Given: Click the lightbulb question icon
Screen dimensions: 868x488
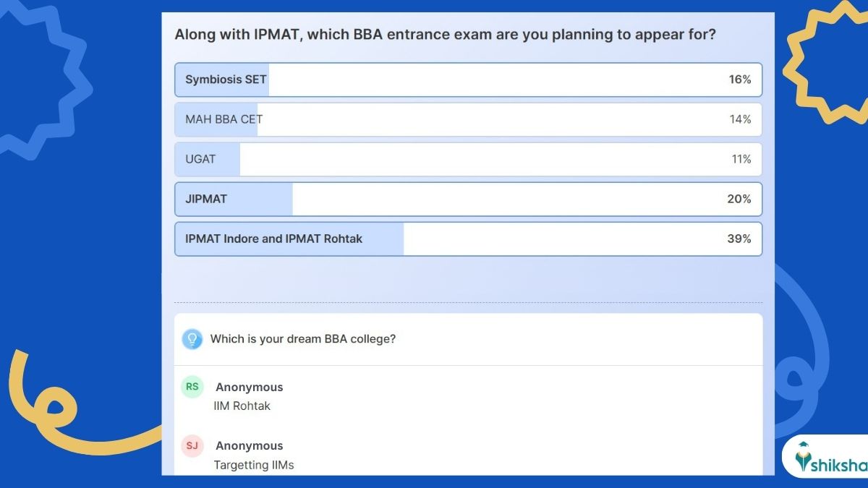Looking at the screenshot, I should [x=192, y=339].
